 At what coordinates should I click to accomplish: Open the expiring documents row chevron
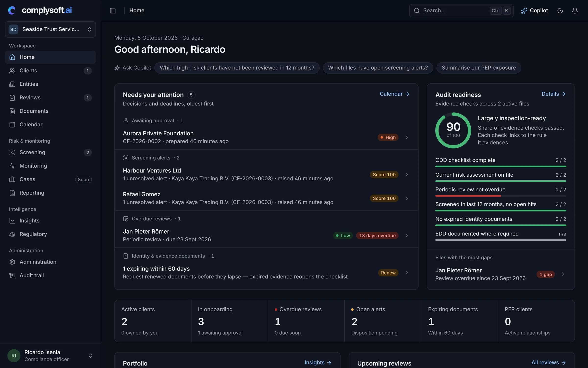[406, 273]
